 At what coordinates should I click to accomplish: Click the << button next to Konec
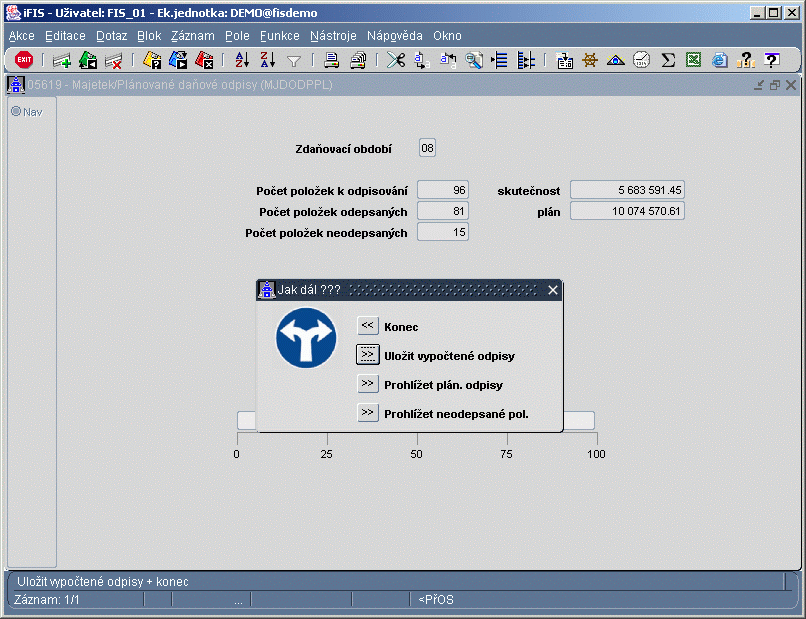click(x=368, y=325)
